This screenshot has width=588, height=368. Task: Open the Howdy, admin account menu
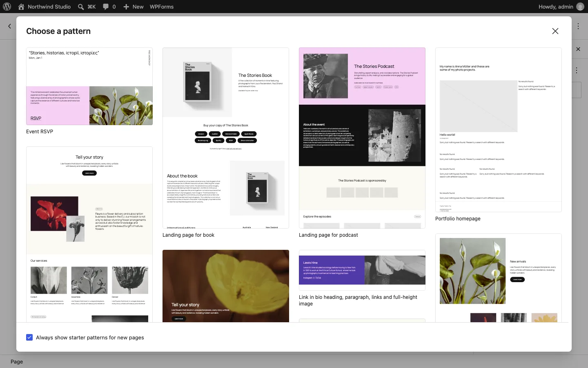pyautogui.click(x=561, y=7)
